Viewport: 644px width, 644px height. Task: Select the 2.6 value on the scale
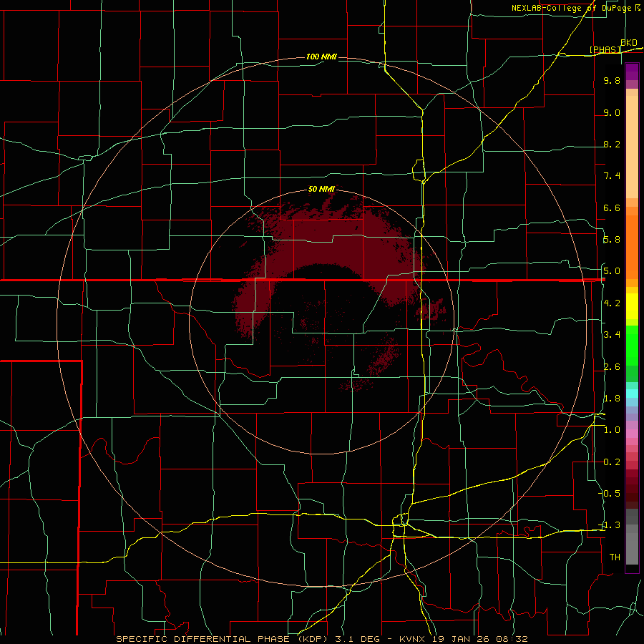coord(612,367)
